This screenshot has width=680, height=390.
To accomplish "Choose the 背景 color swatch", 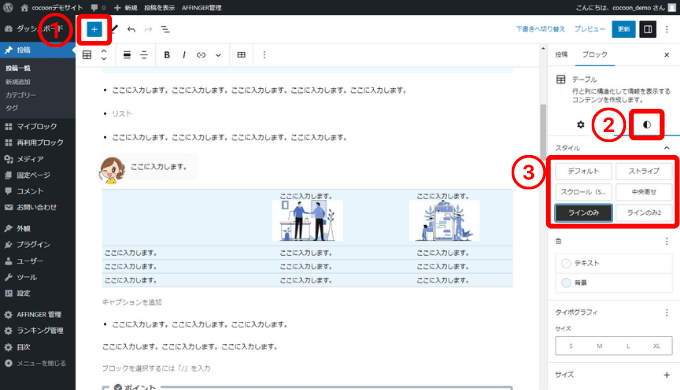I will pyautogui.click(x=566, y=283).
